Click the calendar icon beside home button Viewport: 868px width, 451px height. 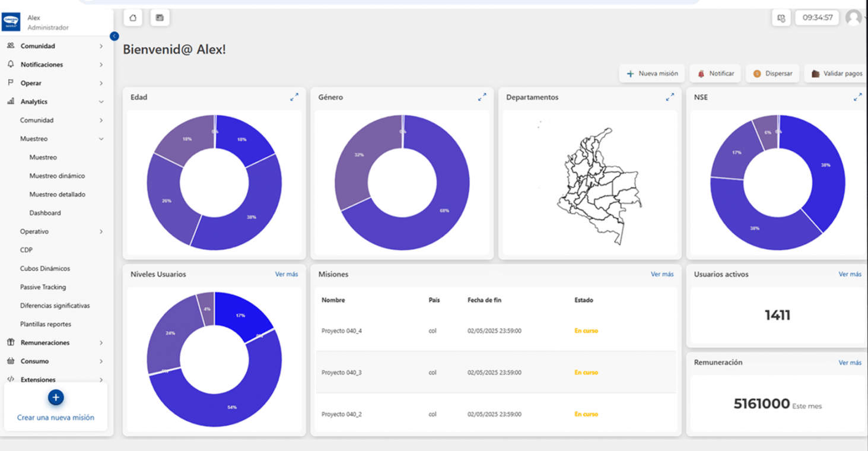point(160,18)
